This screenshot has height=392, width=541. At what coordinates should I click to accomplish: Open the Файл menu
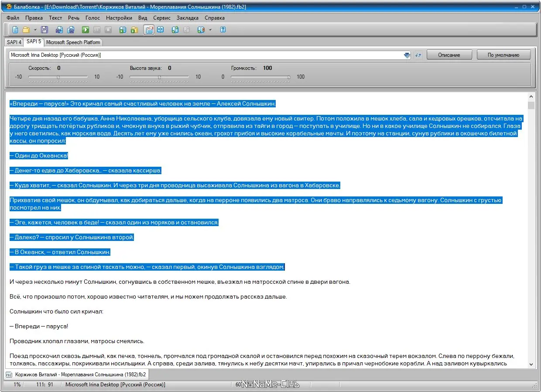[x=13, y=18]
